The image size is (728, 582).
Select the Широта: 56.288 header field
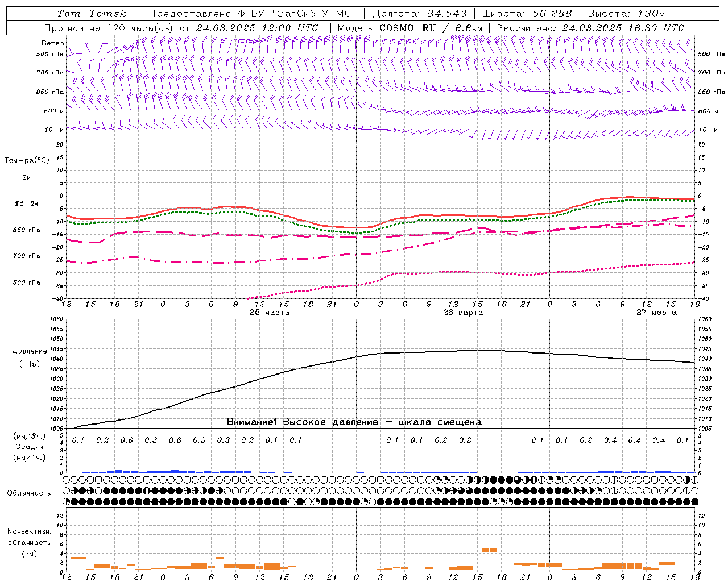click(527, 14)
